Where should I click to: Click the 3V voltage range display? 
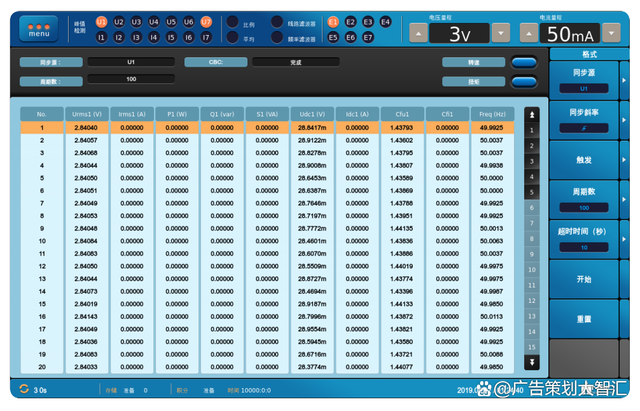[x=460, y=33]
